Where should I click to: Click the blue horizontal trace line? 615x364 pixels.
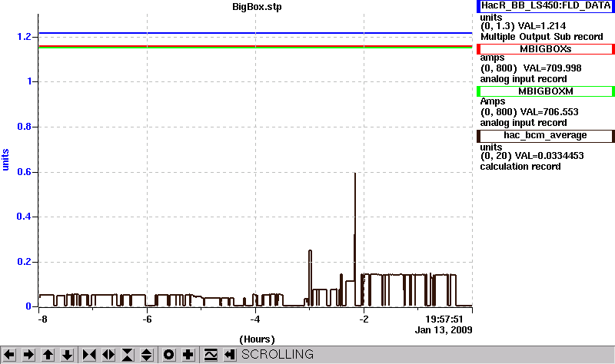[x=255, y=33]
